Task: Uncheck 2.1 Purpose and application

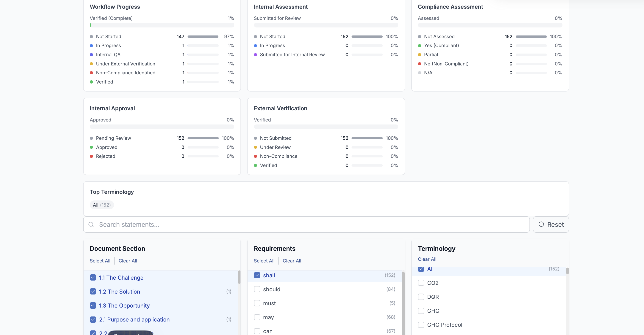Action: tap(93, 319)
